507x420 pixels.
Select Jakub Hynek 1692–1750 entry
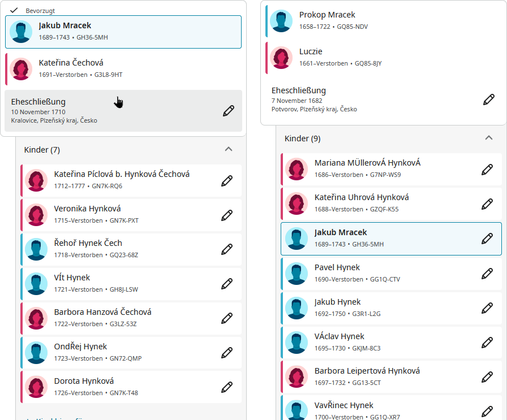pos(392,308)
